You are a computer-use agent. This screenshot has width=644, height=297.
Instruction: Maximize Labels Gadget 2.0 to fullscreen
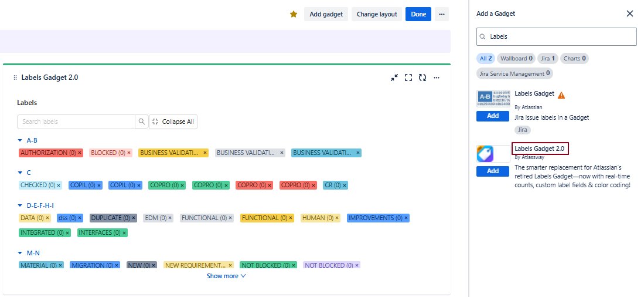(408, 77)
